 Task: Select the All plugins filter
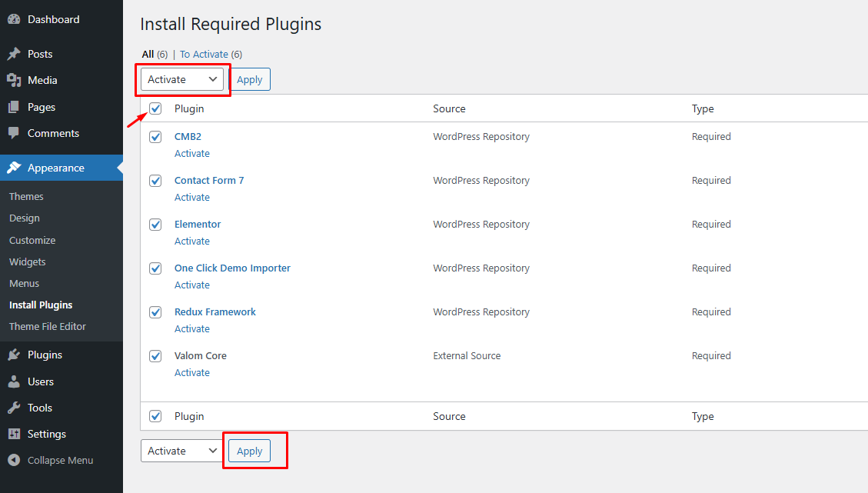[x=148, y=54]
